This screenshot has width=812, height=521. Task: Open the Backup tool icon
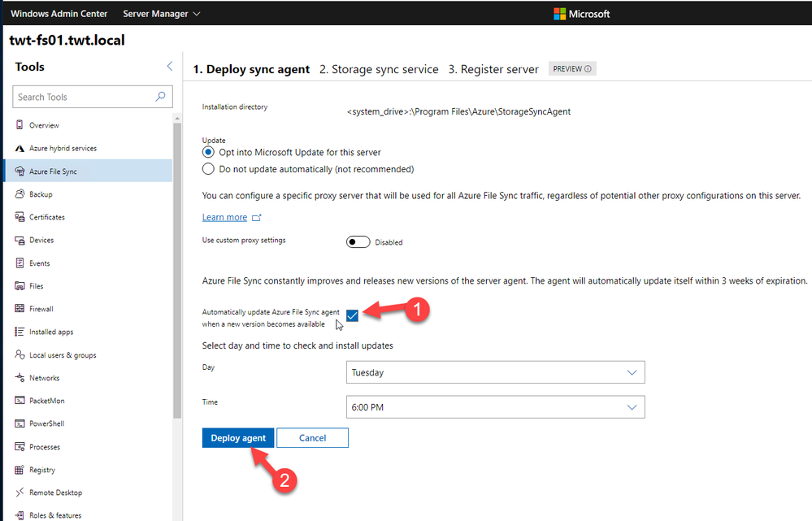(x=20, y=193)
